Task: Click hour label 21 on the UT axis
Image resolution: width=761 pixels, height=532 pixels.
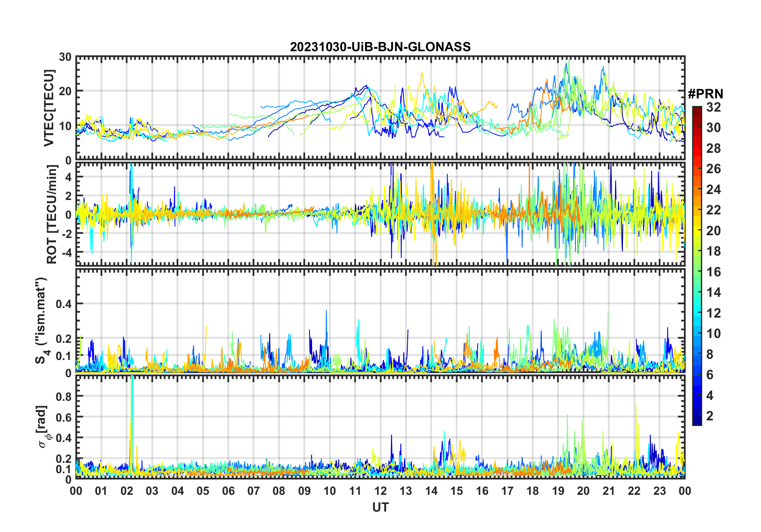Action: click(x=609, y=491)
